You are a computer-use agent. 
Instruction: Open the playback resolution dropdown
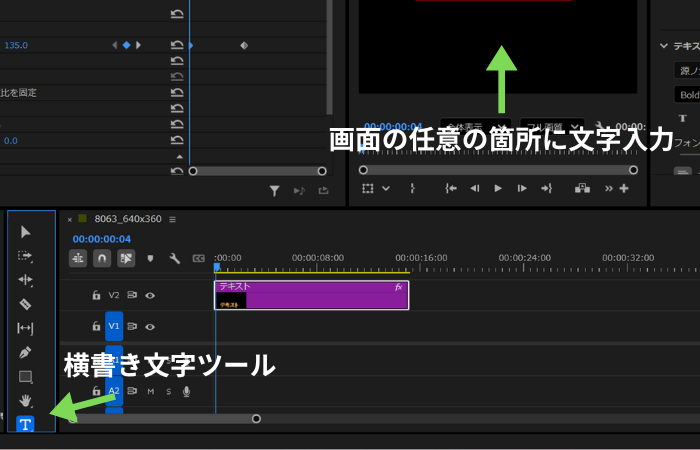(552, 126)
